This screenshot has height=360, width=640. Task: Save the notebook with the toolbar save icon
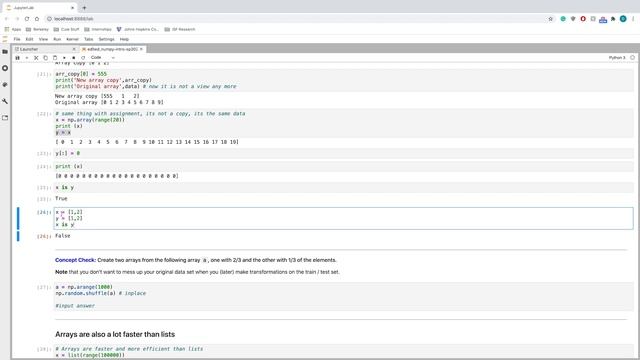[18, 58]
